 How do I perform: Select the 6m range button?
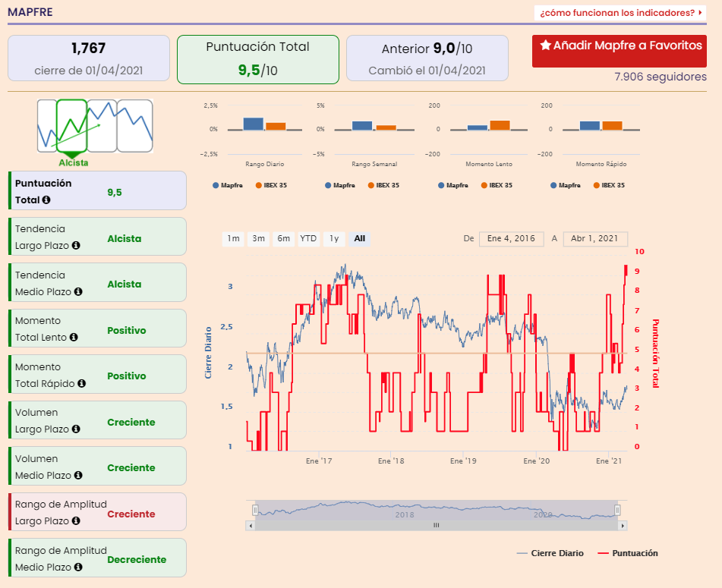[x=284, y=239]
